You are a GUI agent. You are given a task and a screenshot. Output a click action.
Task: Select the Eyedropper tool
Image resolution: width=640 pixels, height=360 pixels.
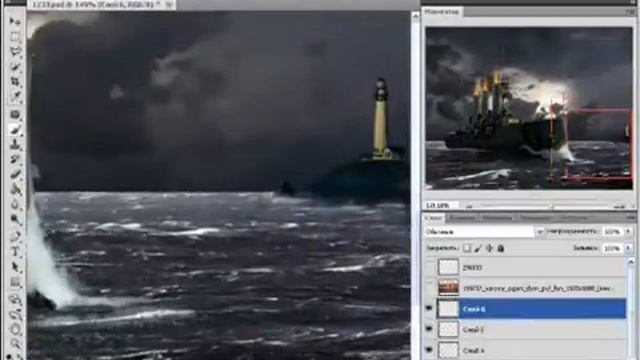(15, 96)
